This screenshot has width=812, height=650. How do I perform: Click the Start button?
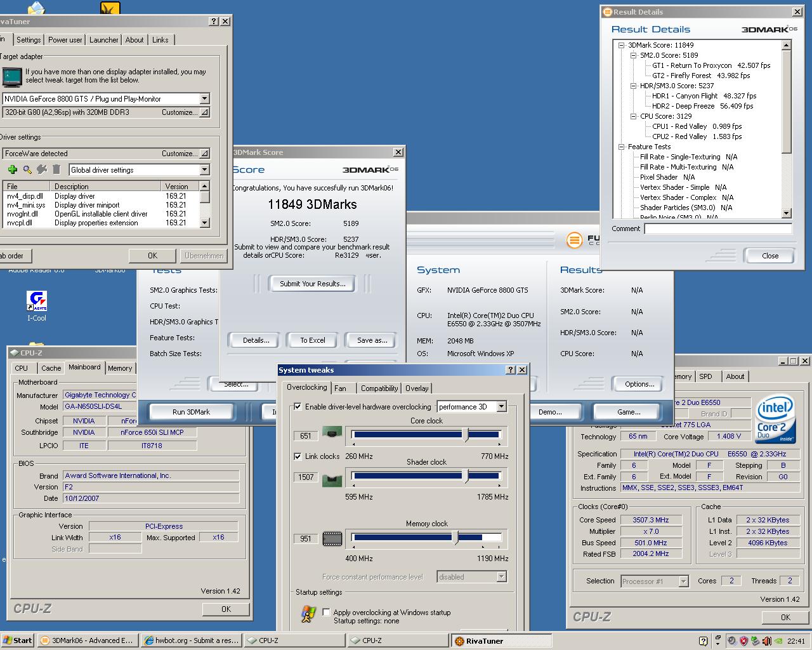point(17,640)
